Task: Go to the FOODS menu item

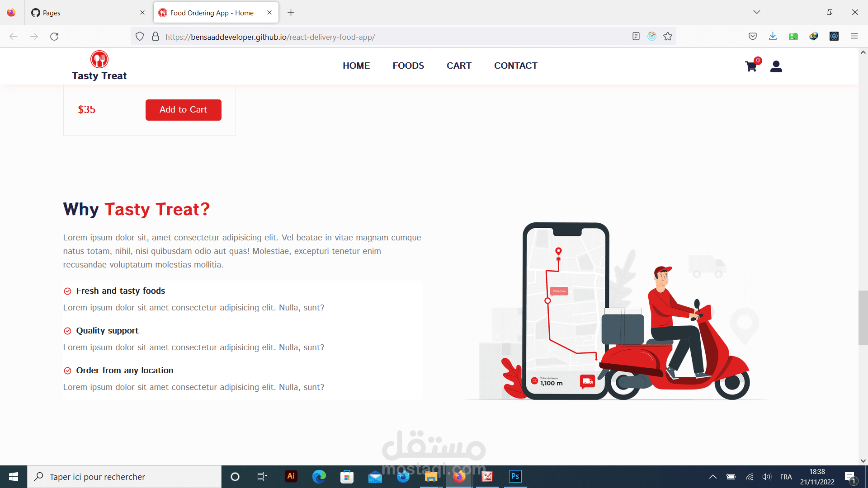Action: coord(408,66)
